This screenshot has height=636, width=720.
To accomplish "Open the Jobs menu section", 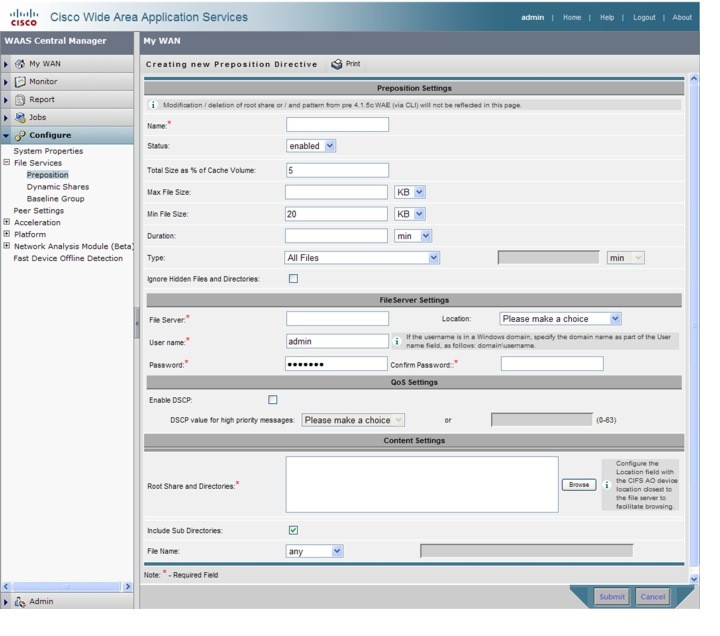I will tap(67, 118).
